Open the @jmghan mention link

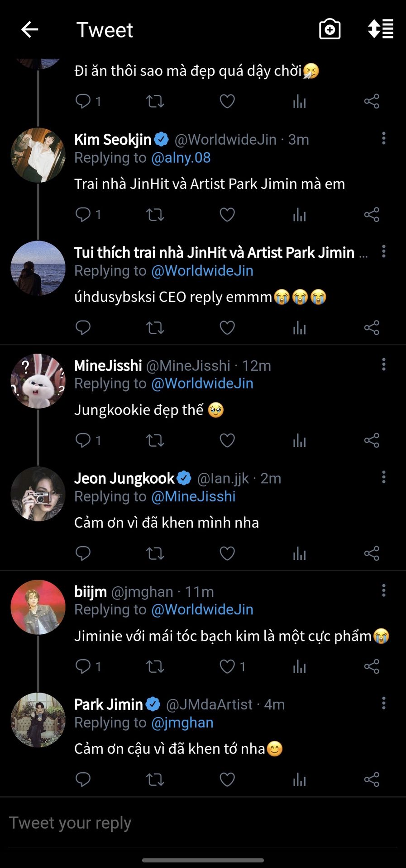click(182, 723)
